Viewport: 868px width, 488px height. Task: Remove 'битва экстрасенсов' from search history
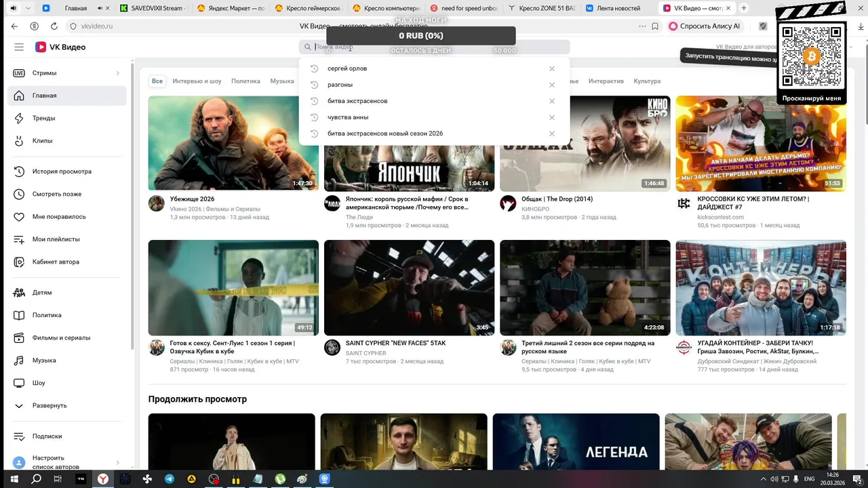pyautogui.click(x=552, y=101)
